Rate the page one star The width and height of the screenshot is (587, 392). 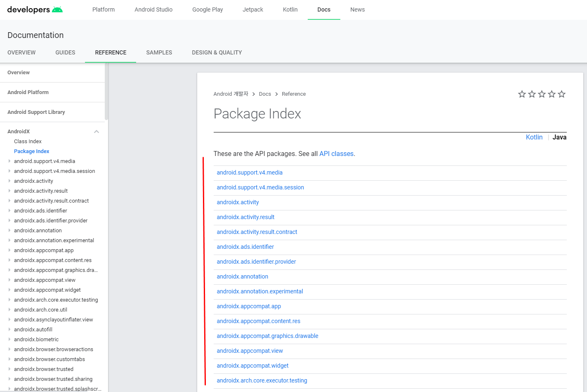(x=522, y=94)
